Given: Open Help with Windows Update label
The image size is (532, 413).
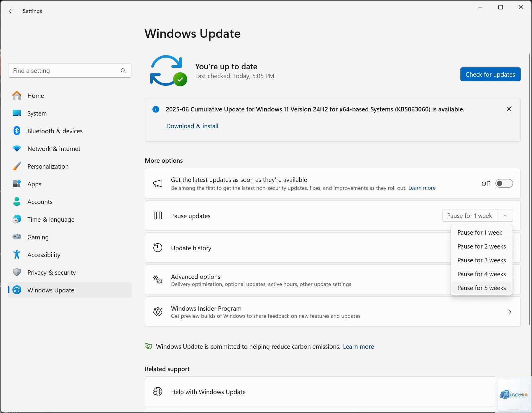Looking at the screenshot, I should 208,392.
